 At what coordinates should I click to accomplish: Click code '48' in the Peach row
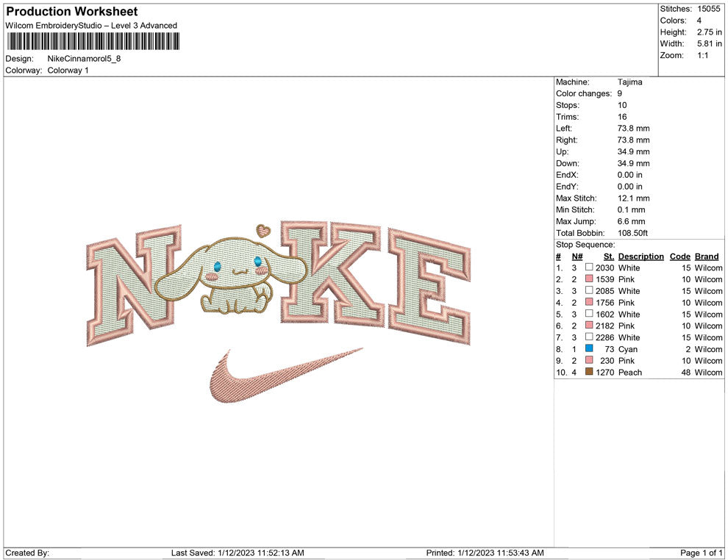(686, 372)
